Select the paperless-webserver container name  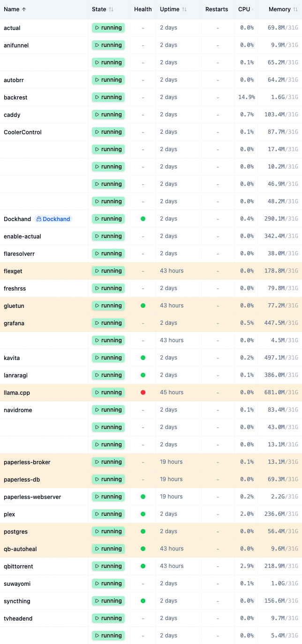tap(32, 497)
